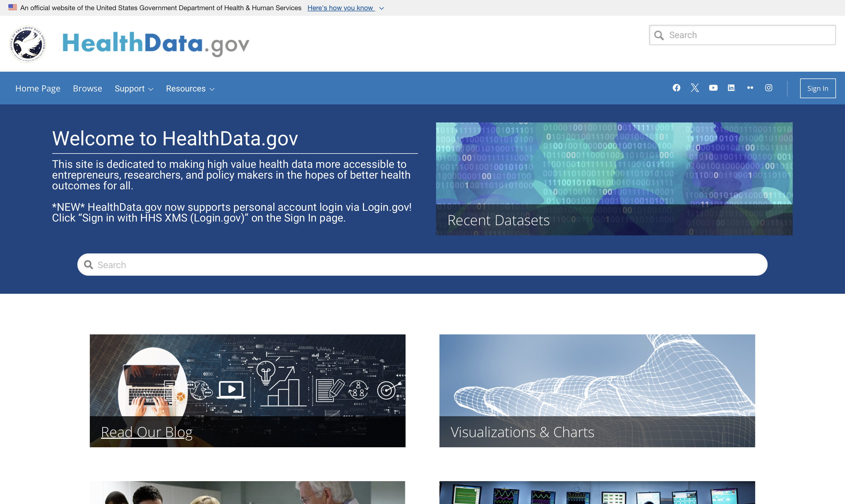Expand the "Here's how you know" chevron

pos(381,8)
